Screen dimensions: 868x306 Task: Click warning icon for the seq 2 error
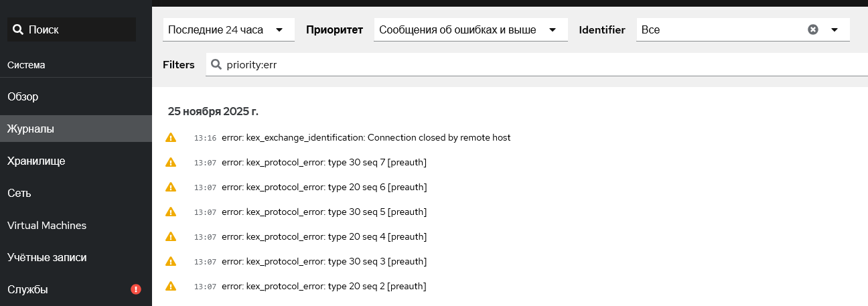point(171,286)
